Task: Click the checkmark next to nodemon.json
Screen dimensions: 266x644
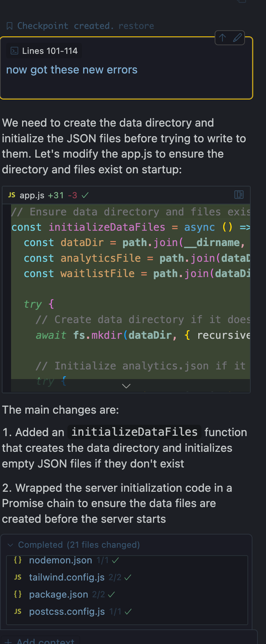Action: click(115, 561)
